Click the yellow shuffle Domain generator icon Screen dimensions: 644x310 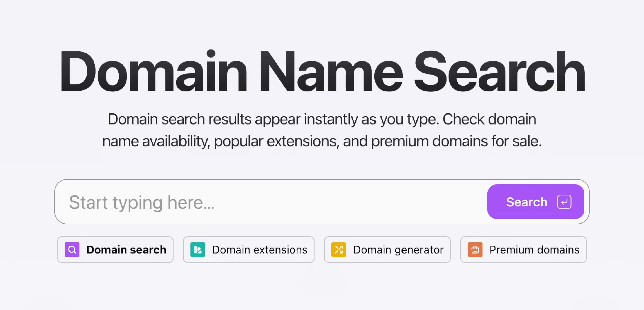pos(339,249)
